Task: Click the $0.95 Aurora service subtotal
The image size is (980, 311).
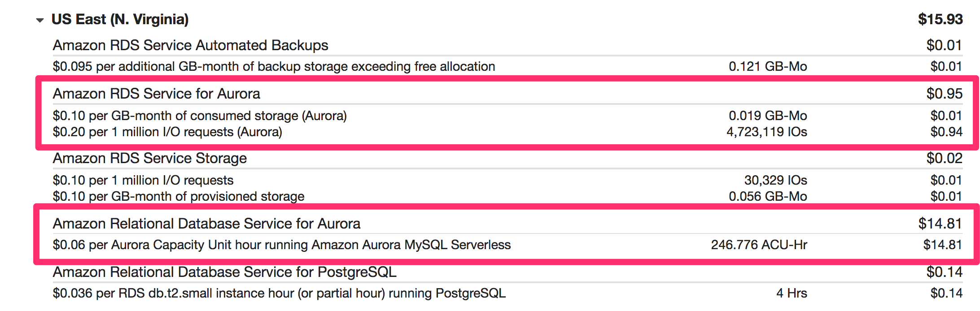Action: pyautogui.click(x=945, y=94)
